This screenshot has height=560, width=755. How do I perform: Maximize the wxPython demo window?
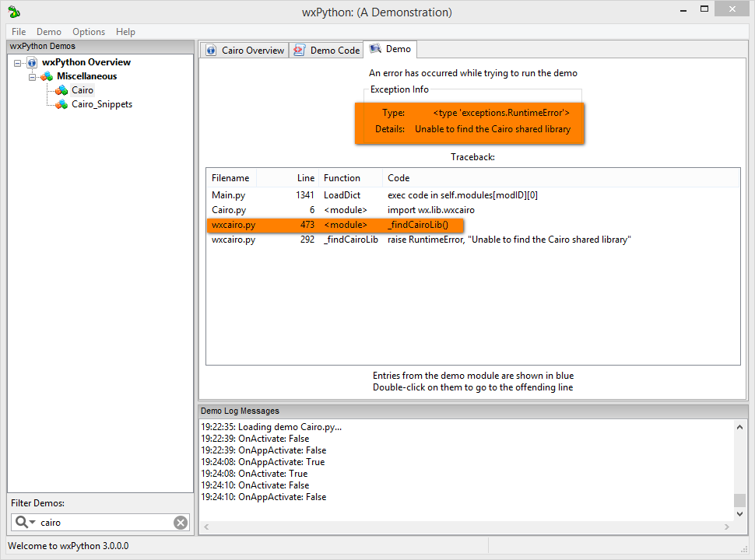pos(704,9)
